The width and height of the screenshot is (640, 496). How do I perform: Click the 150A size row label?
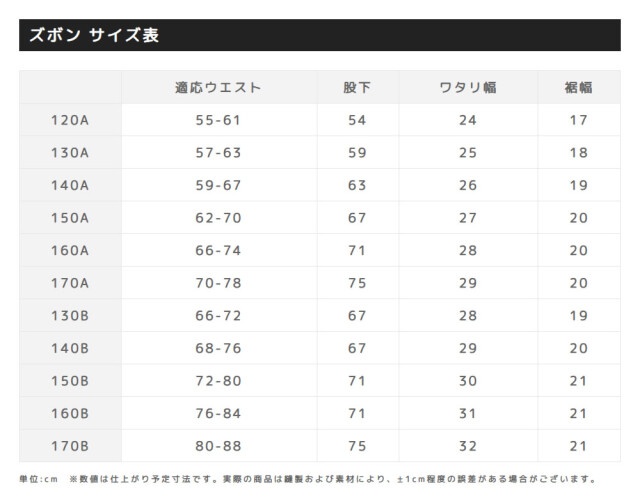coord(70,218)
